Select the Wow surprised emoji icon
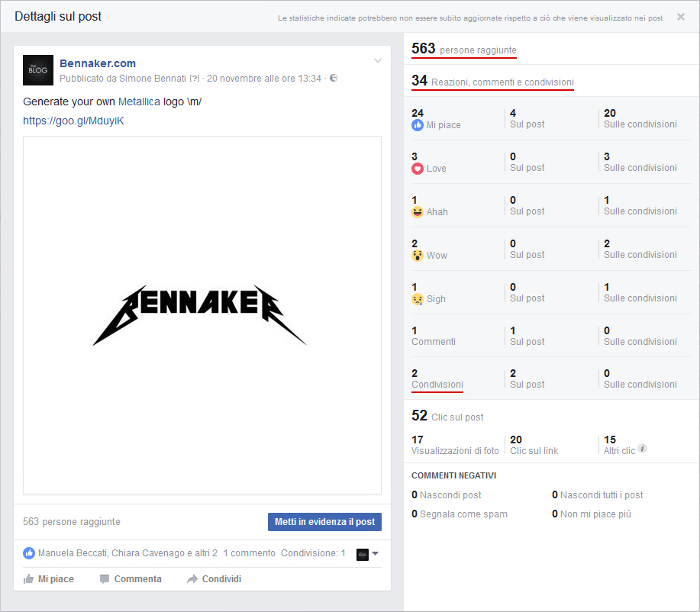The height and width of the screenshot is (612, 700). (418, 254)
